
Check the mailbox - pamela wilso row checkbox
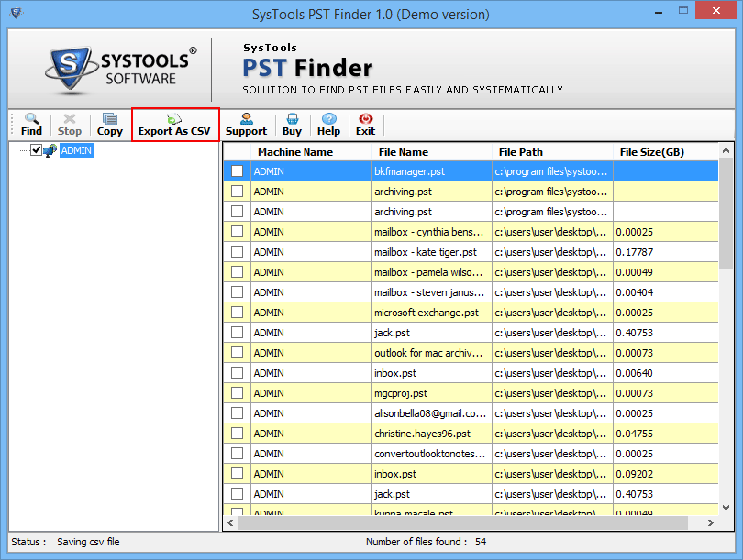click(237, 271)
